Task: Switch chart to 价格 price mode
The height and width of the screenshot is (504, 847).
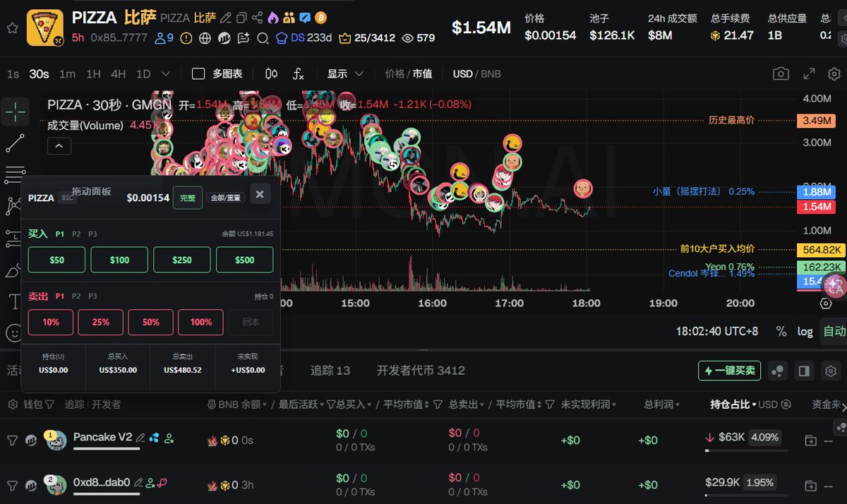Action: click(395, 73)
